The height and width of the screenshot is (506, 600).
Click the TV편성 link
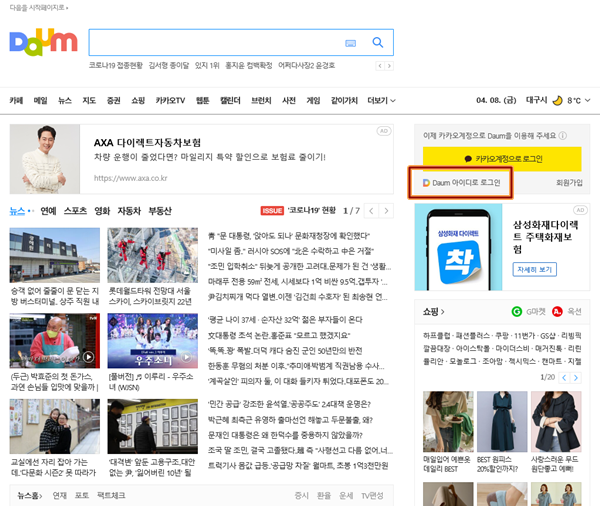(372, 496)
